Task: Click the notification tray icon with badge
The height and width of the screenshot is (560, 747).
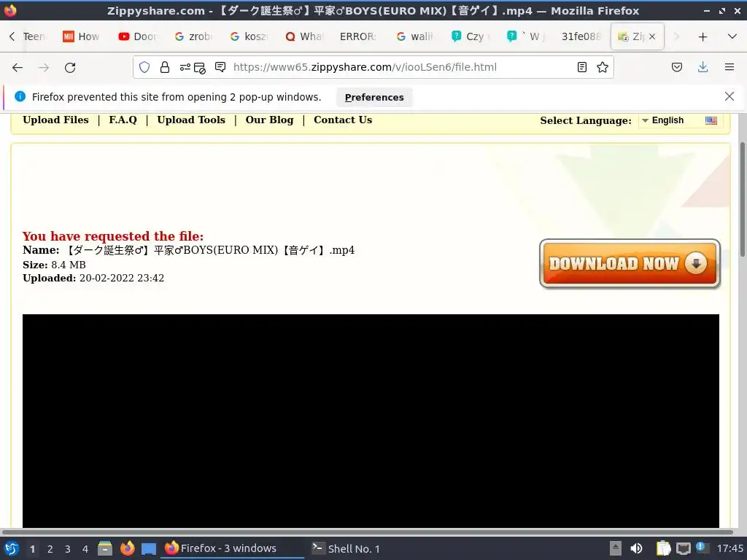Action: [701, 548]
